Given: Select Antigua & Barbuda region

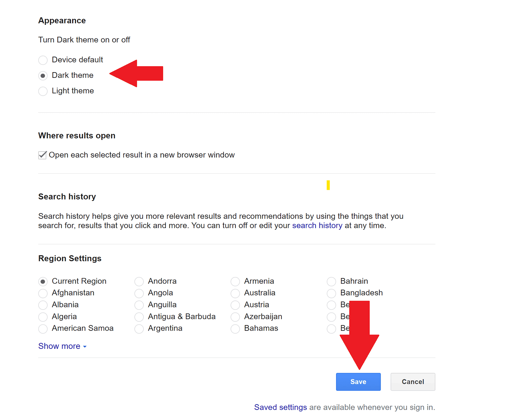Looking at the screenshot, I should coord(139,317).
